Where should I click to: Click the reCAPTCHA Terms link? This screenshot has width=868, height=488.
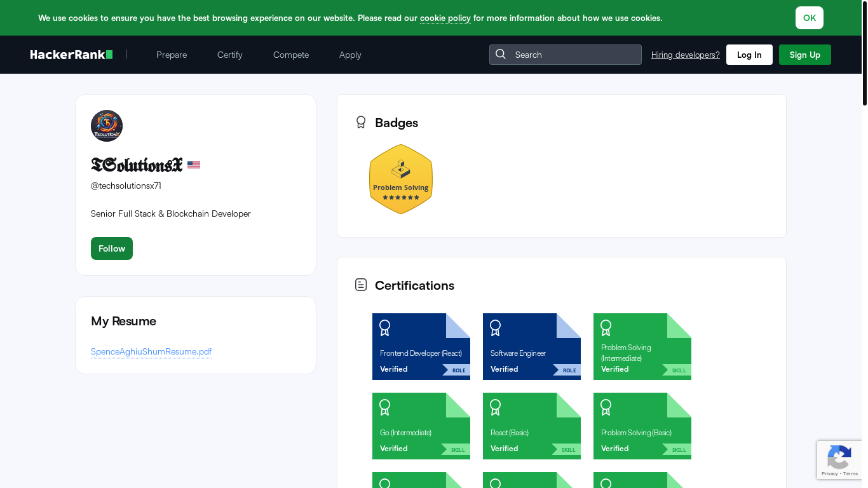851,473
